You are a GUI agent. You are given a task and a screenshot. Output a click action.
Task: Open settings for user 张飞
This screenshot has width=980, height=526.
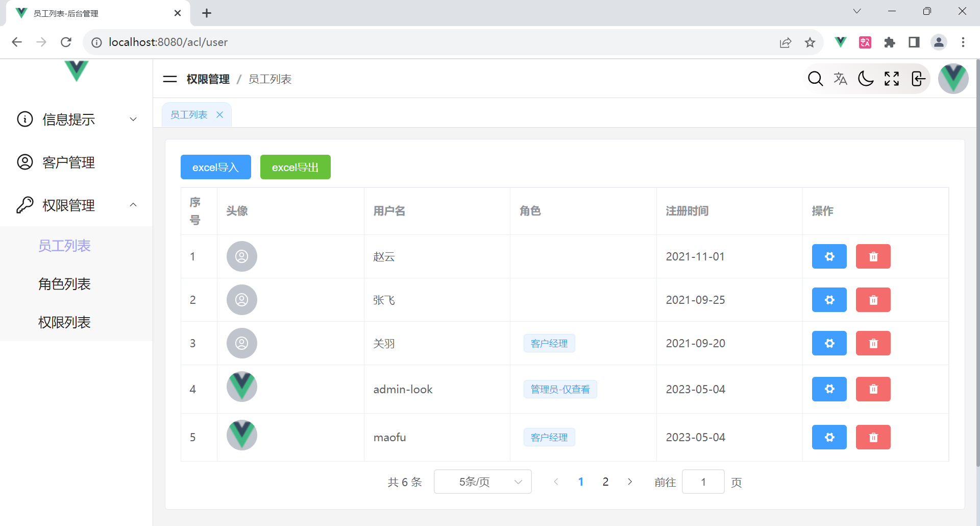pyautogui.click(x=829, y=300)
